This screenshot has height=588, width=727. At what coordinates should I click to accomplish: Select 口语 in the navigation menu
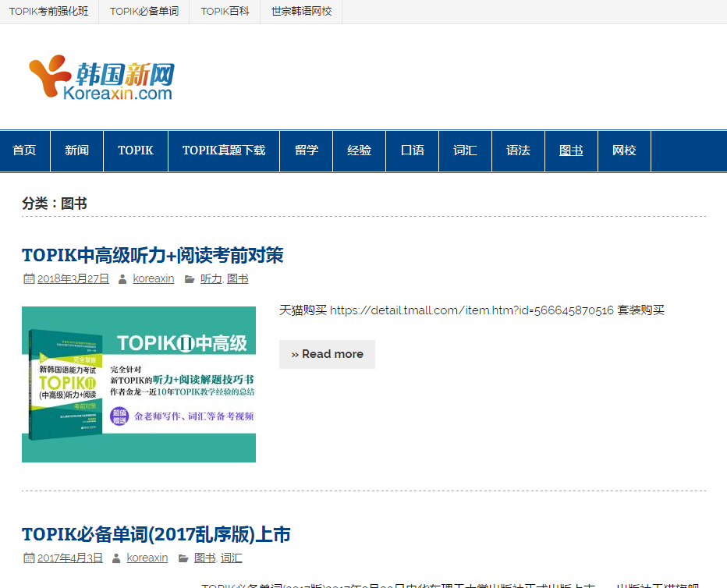(412, 151)
